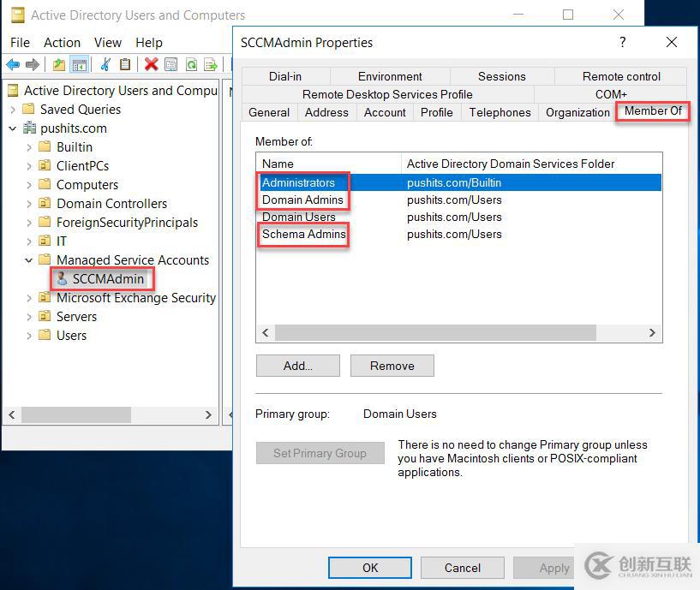The image size is (700, 590).
Task: Click the green Refresh icon
Action: coord(192,65)
